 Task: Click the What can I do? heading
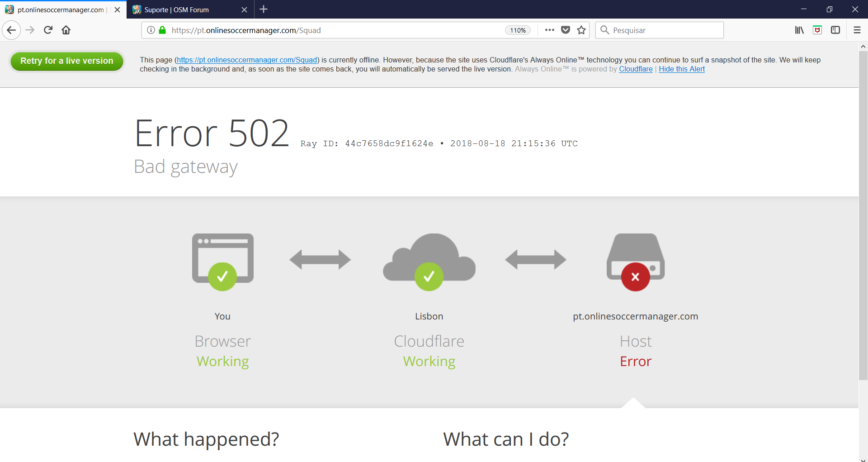(506, 439)
